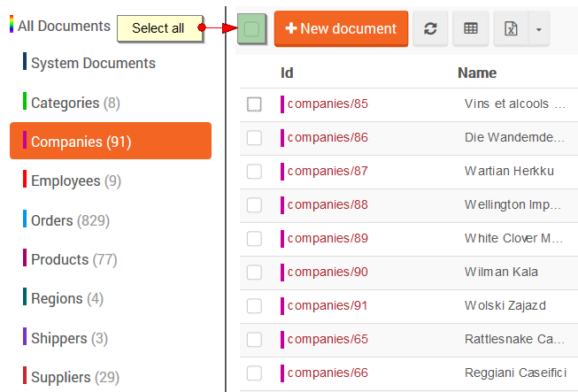Open document link companies/89
This screenshot has height=392, width=578.
coord(328,238)
